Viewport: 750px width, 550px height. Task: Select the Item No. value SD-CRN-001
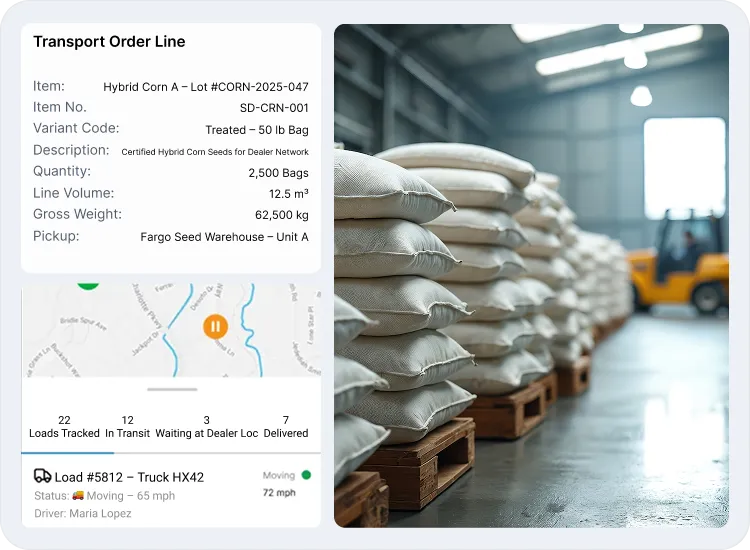tap(274, 108)
